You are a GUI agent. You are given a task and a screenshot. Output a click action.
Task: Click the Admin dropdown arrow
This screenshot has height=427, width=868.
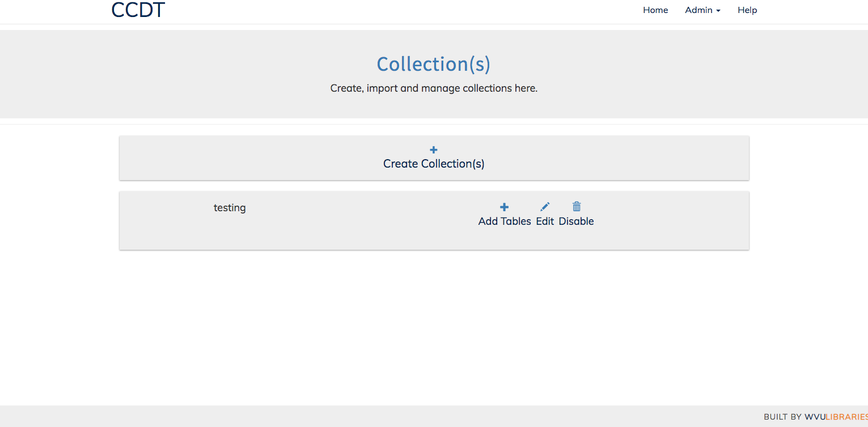coord(718,11)
